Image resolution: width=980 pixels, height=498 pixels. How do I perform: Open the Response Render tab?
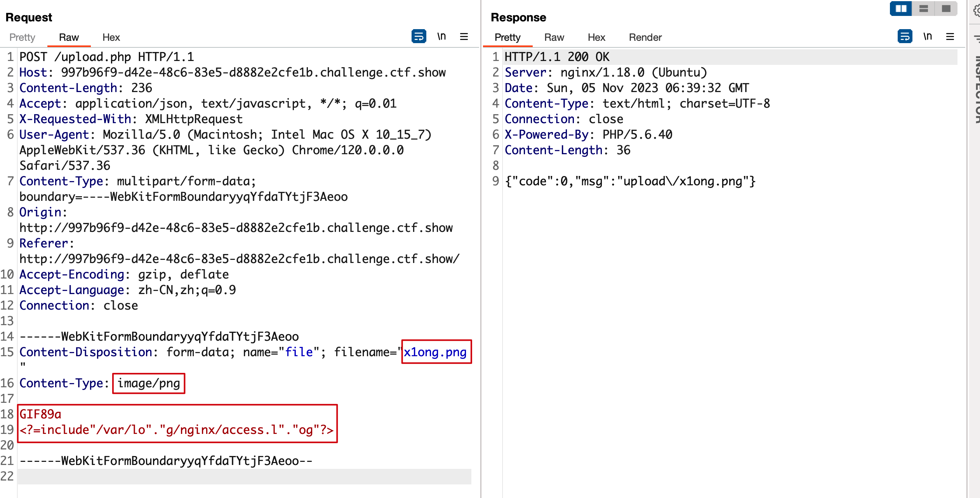[x=645, y=37]
